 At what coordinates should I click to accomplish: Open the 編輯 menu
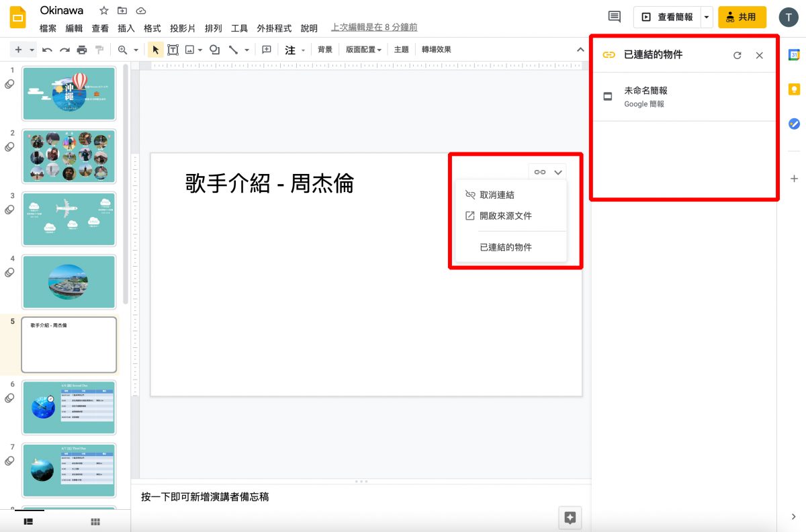coord(74,28)
